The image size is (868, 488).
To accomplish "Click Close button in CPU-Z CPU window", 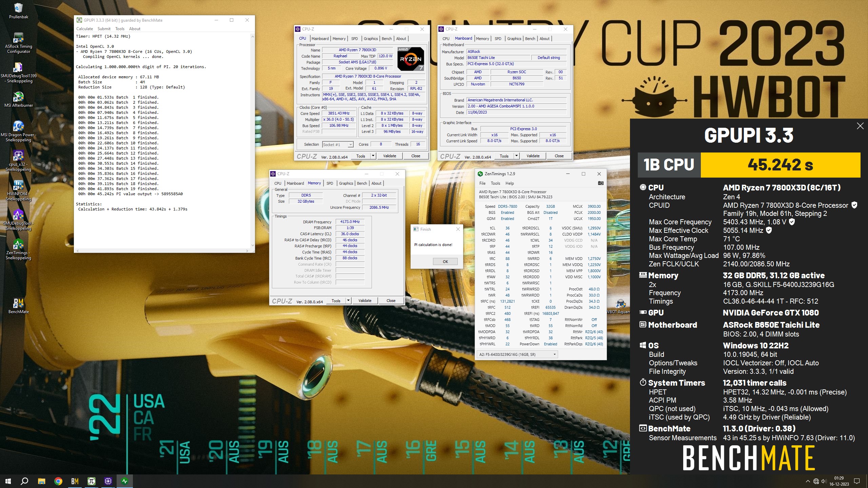I will click(416, 156).
